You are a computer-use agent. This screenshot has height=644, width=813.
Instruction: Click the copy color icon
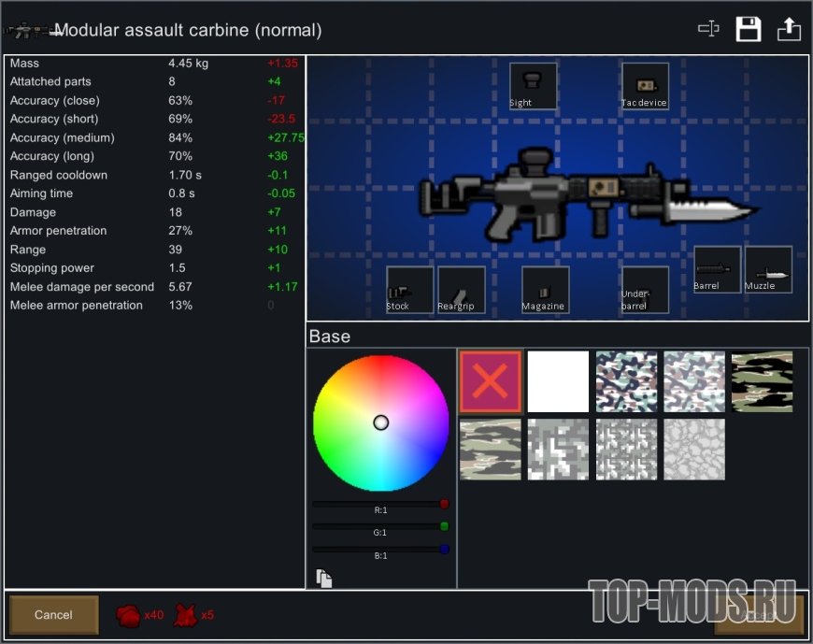[324, 579]
